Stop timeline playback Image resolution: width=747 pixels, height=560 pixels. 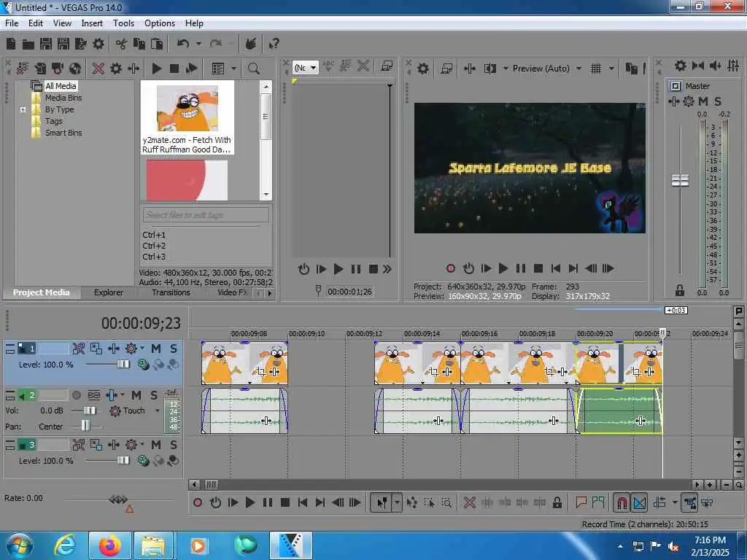click(x=285, y=502)
